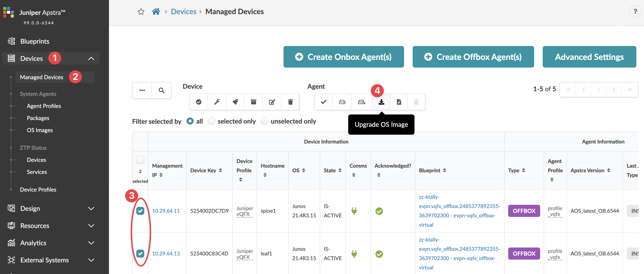
Task: Expand the Analytics sidebar menu
Action: coord(91,243)
